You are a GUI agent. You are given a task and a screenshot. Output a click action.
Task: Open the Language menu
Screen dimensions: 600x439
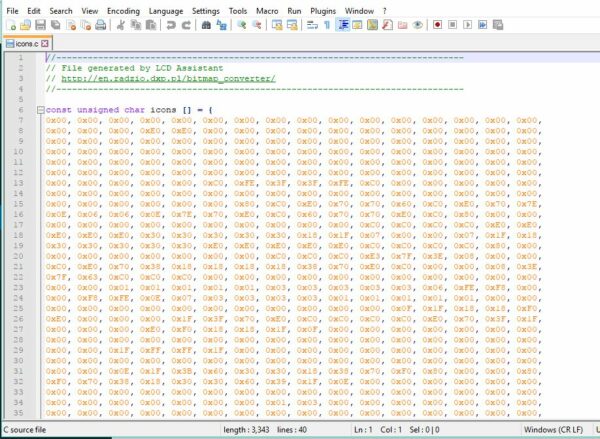tap(166, 11)
